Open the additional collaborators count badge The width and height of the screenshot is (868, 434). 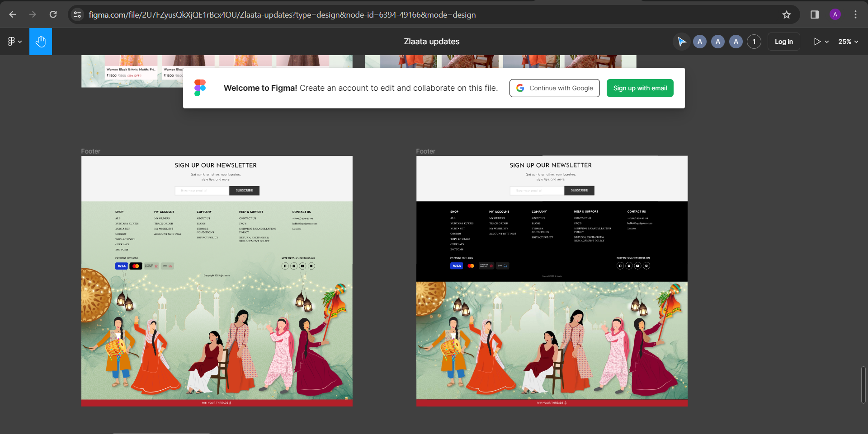click(754, 42)
